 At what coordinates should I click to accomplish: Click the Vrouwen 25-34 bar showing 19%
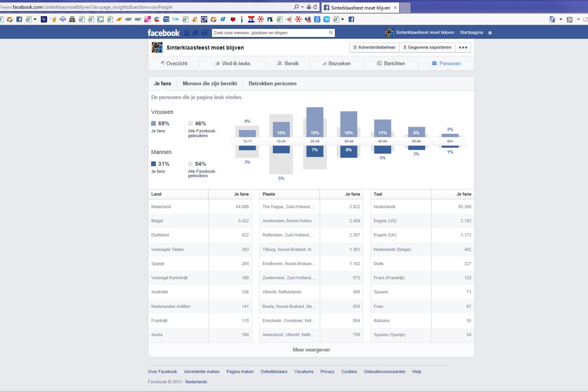coord(315,122)
